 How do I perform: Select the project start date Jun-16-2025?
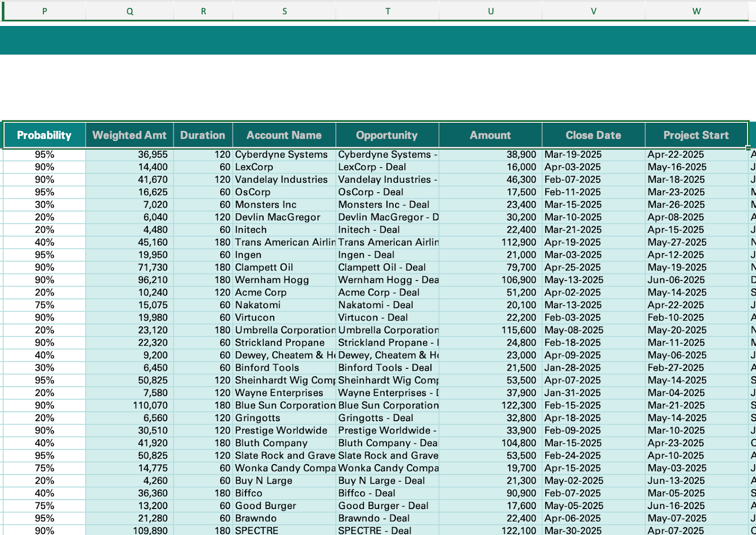point(696,506)
